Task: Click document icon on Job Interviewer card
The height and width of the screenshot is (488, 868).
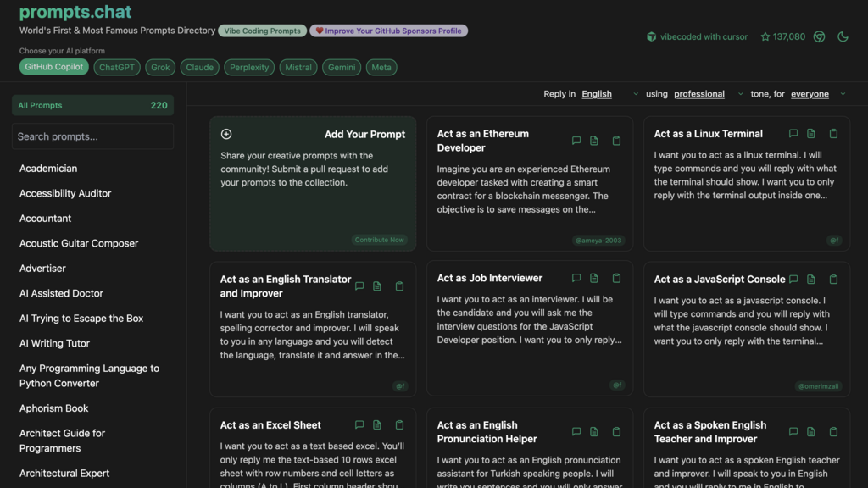Action: 594,278
